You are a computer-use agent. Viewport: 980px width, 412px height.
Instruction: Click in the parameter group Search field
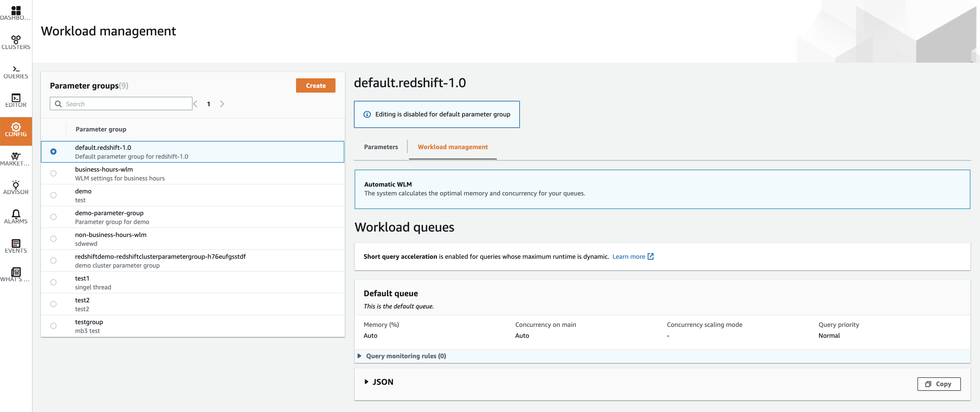point(121,104)
